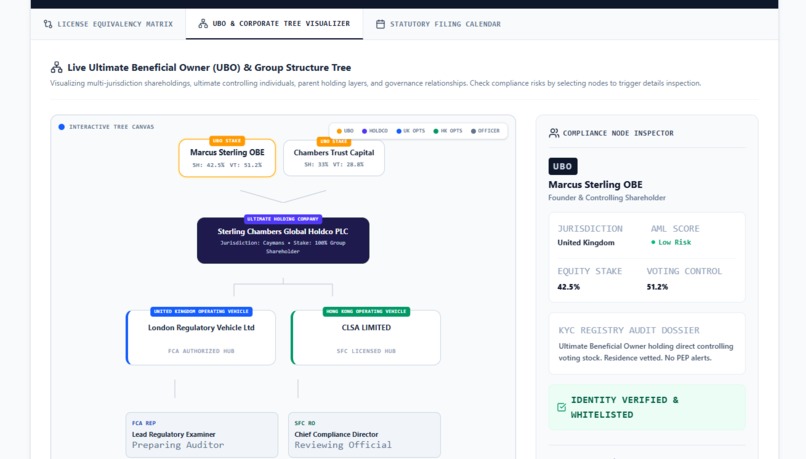
Task: Click the Ultimate Holding Company label badge
Action: (283, 219)
